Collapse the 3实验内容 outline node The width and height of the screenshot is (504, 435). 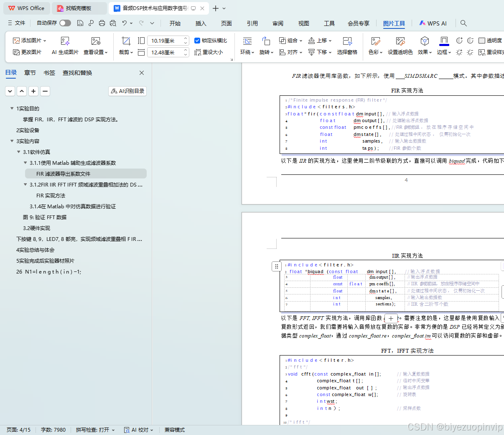click(x=12, y=141)
